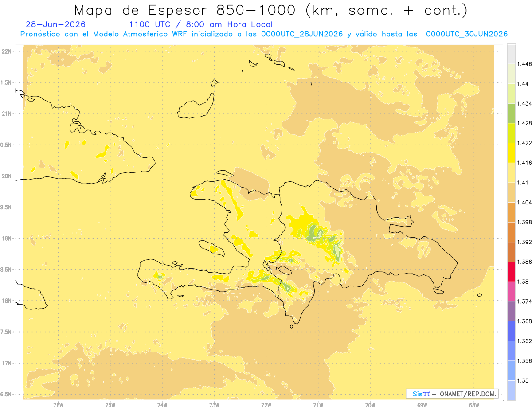
Task: Click the '74W' longitude label
Action: [x=162, y=405]
